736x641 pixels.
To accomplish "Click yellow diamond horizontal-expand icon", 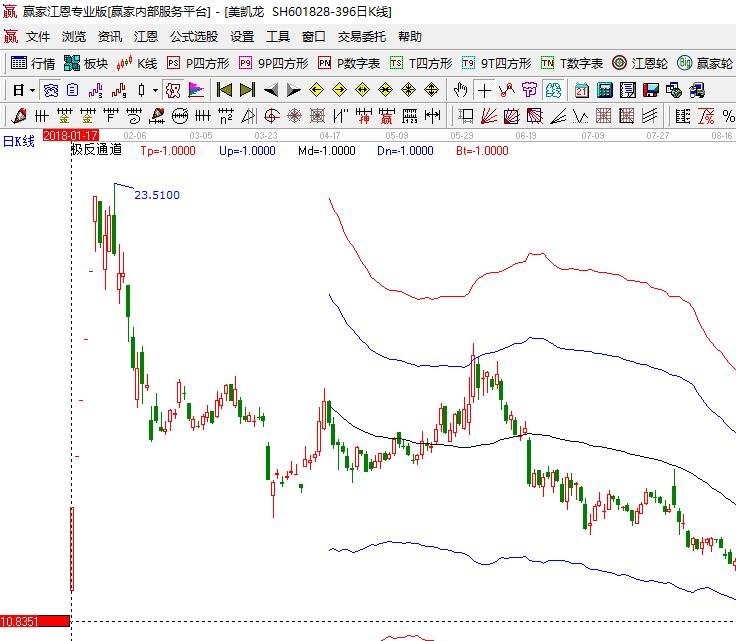I will (362, 90).
